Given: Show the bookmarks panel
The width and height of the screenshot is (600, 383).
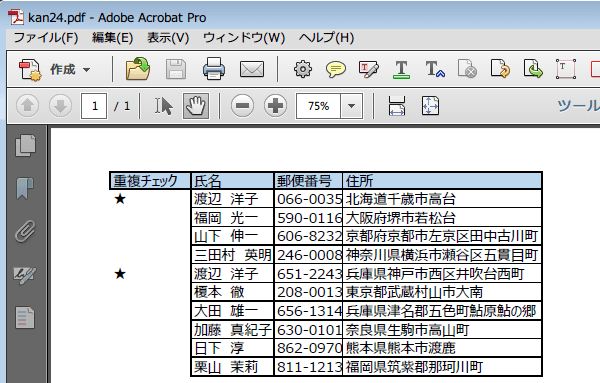Looking at the screenshot, I should (25, 188).
